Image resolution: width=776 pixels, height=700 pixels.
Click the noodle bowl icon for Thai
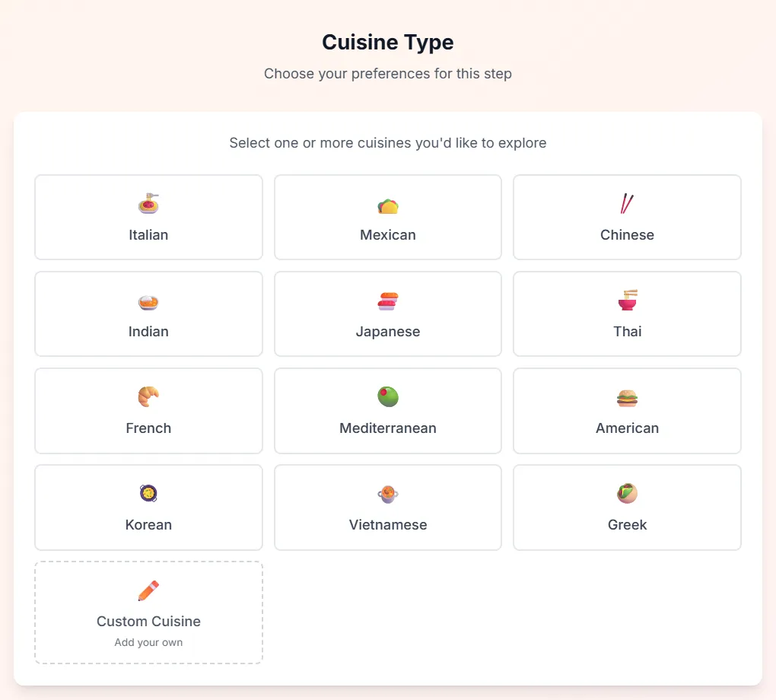pyautogui.click(x=627, y=300)
